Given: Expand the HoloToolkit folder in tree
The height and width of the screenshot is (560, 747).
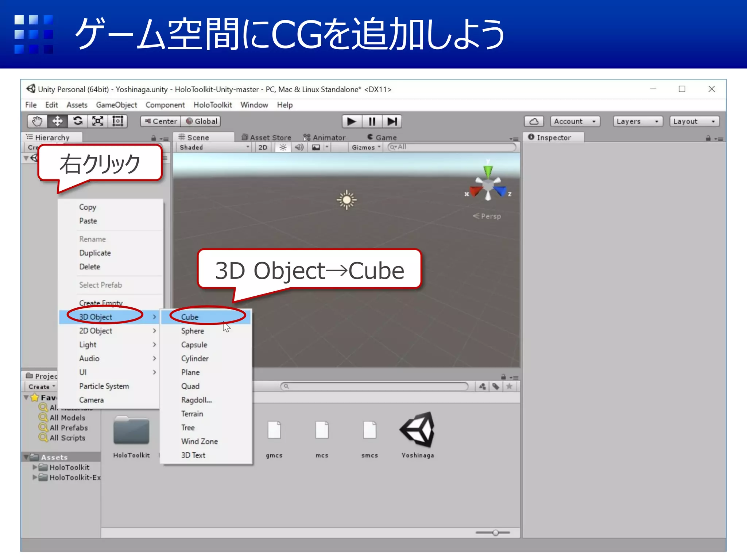Looking at the screenshot, I should pos(35,467).
